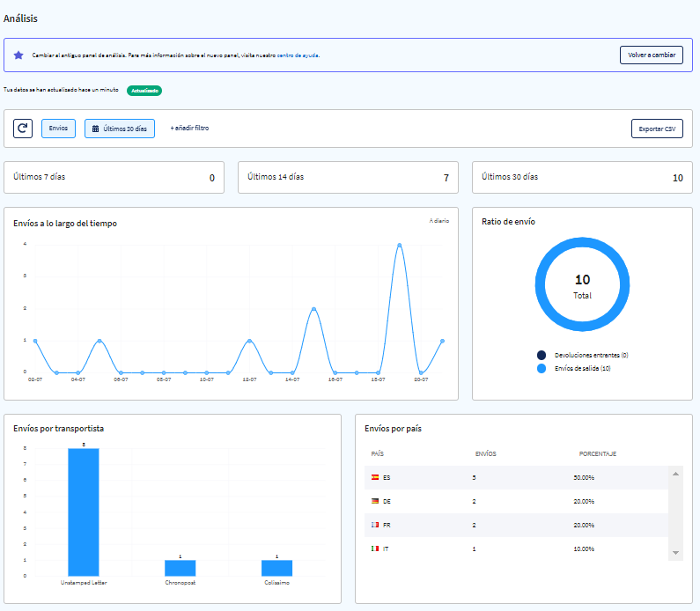Click the PORCENTAJE column header
Screen dimensions: 700x611
coord(598,454)
